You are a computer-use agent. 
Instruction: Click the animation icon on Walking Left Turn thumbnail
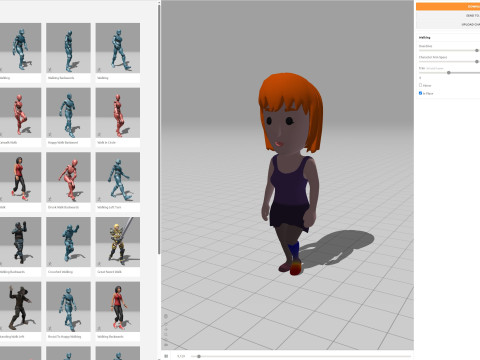(x=99, y=199)
